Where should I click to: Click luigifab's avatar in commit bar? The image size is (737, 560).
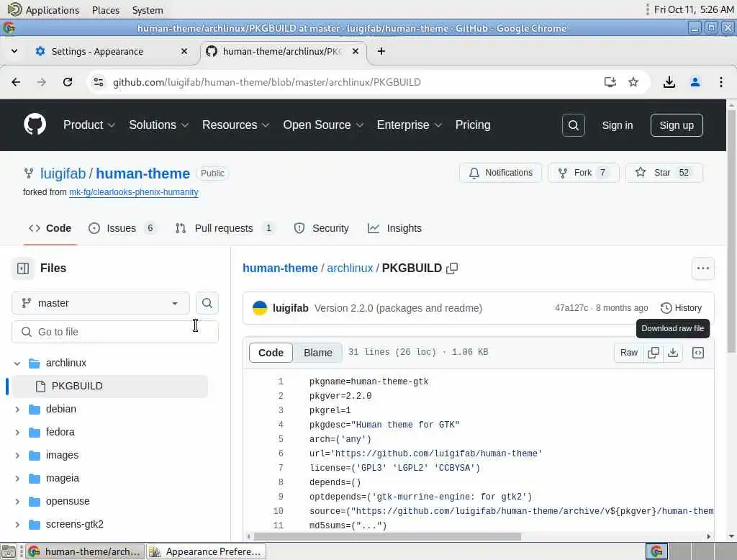tap(259, 308)
